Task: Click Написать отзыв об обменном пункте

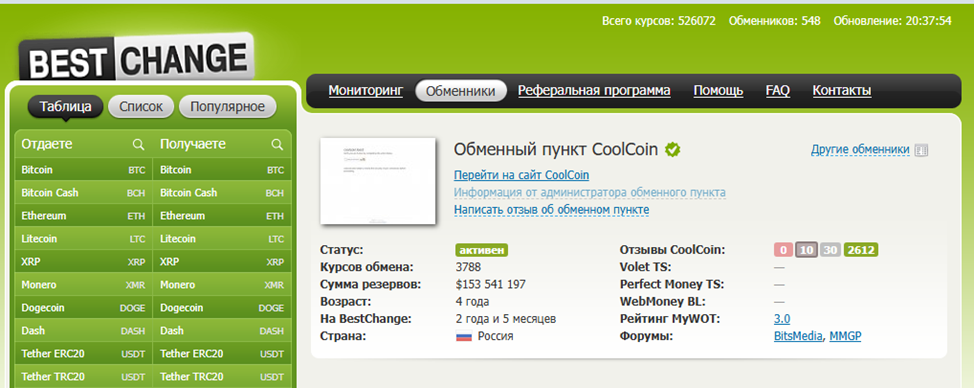Action: pyautogui.click(x=552, y=210)
